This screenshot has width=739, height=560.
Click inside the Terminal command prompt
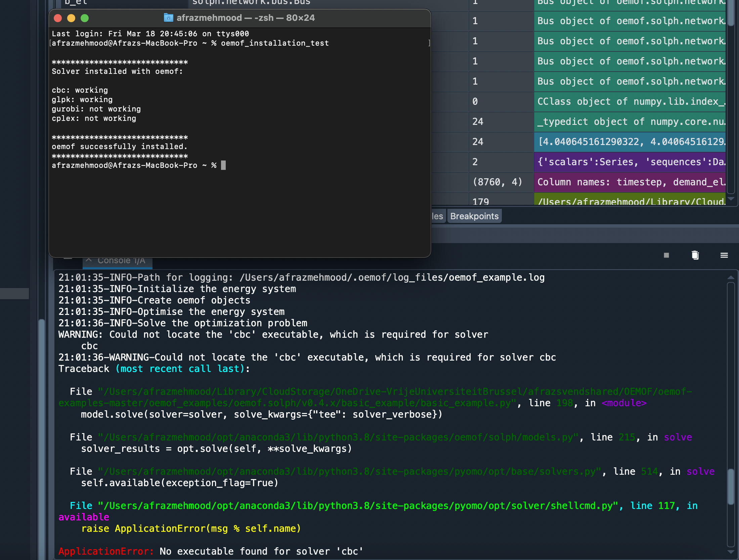pyautogui.click(x=223, y=165)
